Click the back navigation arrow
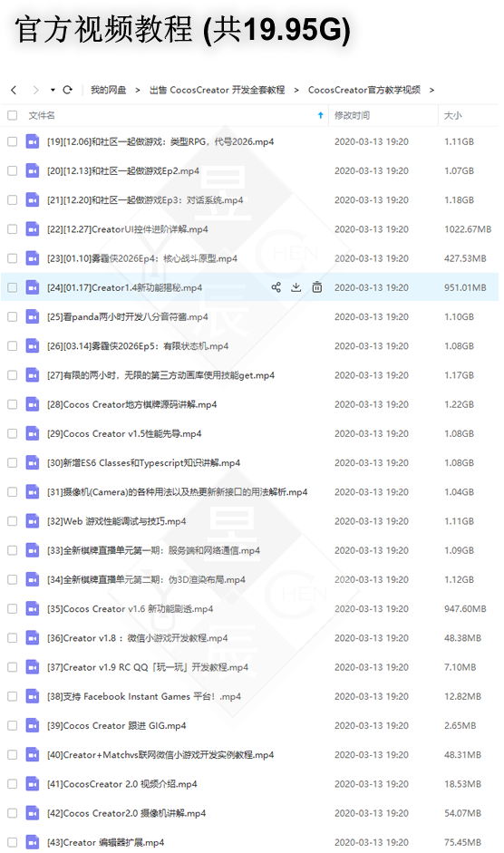The width and height of the screenshot is (504, 853). (14, 90)
